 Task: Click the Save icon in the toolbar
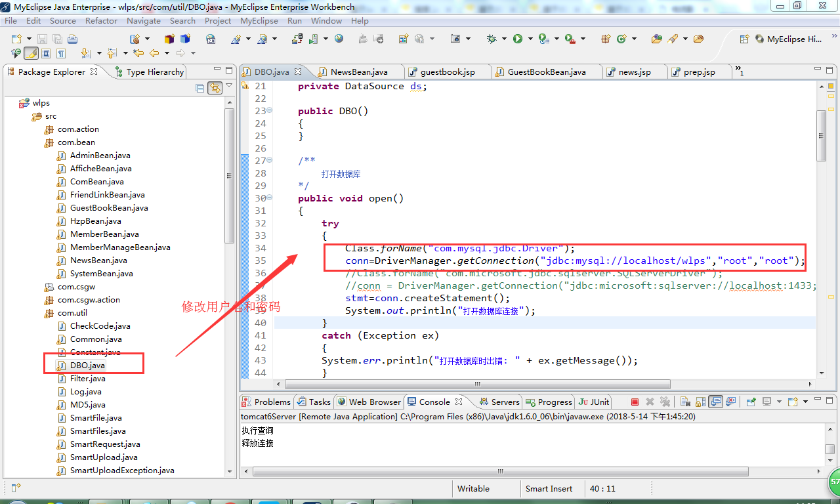click(42, 39)
